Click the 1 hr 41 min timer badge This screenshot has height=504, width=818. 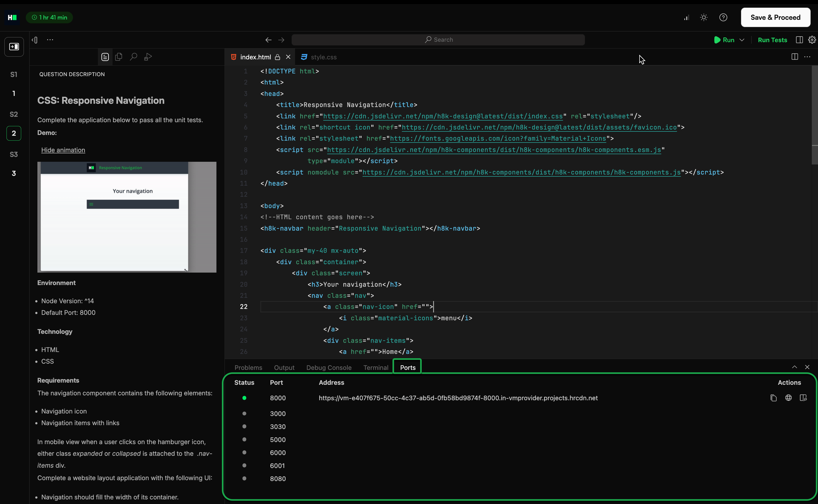49,17
